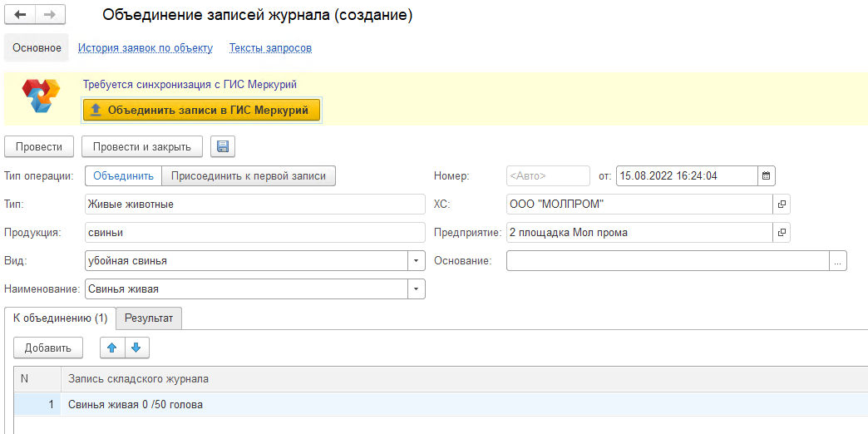Click Объединить записи в ГИС Меркурий
The width and height of the screenshot is (868, 434).
[x=201, y=110]
